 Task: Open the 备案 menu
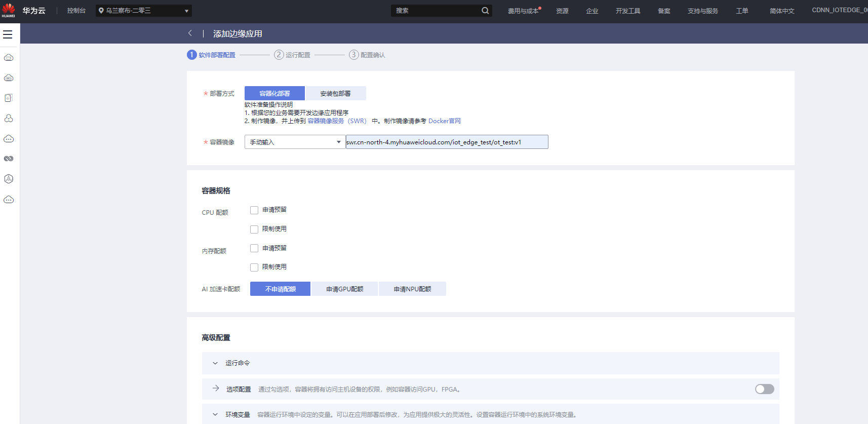click(x=664, y=11)
